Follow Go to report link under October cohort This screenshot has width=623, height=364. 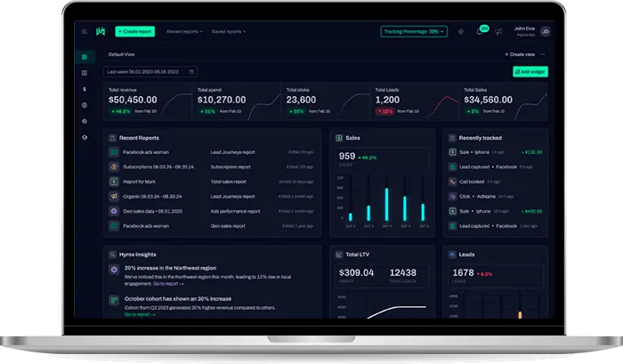(140, 314)
